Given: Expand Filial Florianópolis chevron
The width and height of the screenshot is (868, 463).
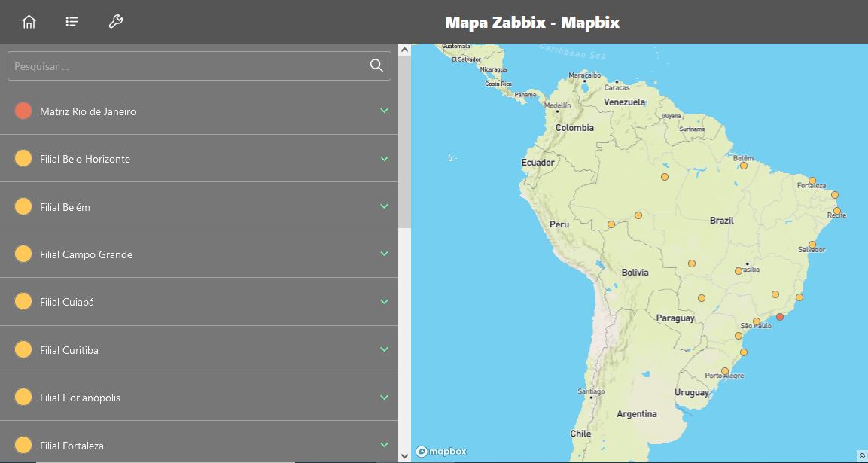Looking at the screenshot, I should (385, 397).
